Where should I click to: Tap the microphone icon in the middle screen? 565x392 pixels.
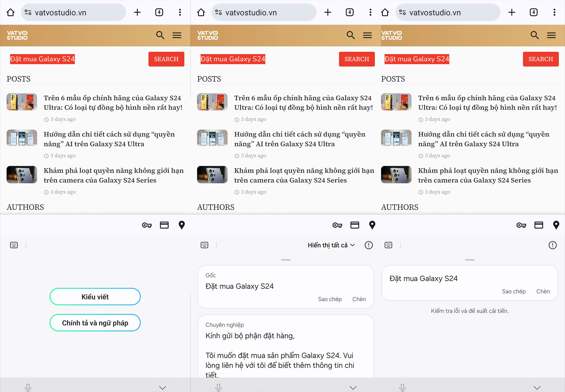pos(219,388)
